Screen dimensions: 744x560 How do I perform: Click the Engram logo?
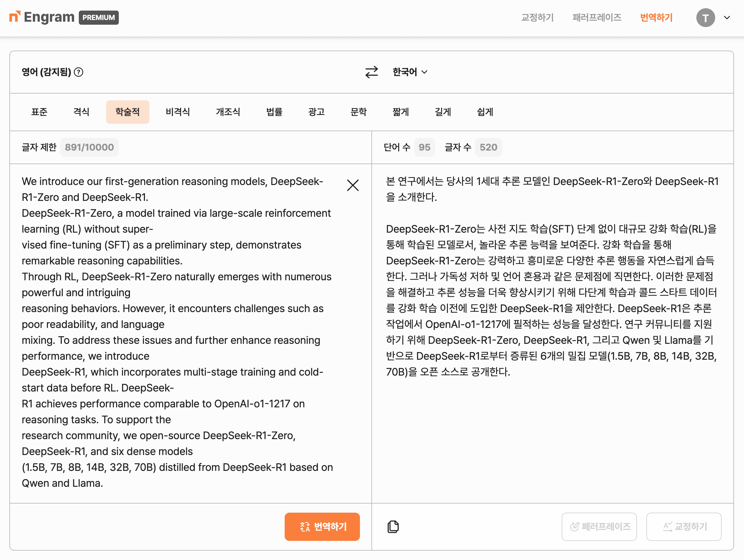42,17
